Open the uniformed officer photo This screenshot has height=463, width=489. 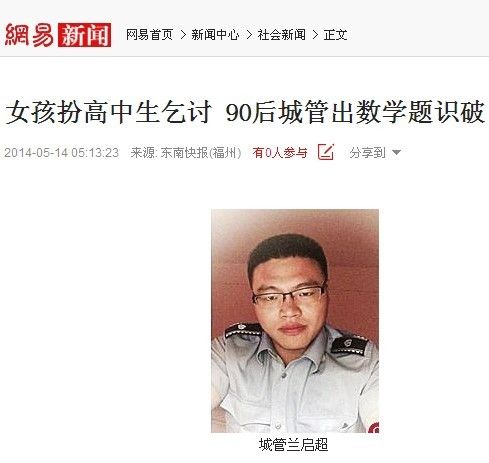(295, 321)
